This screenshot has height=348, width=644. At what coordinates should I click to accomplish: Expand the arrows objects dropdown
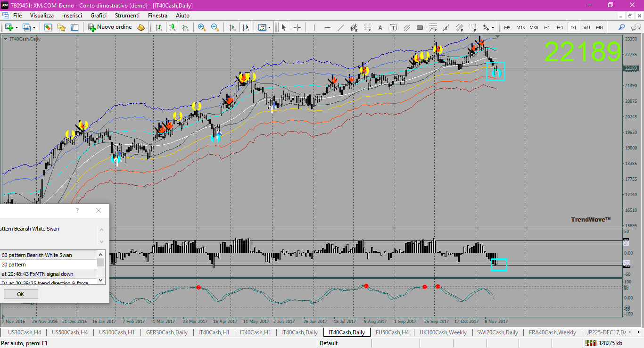coord(493,27)
